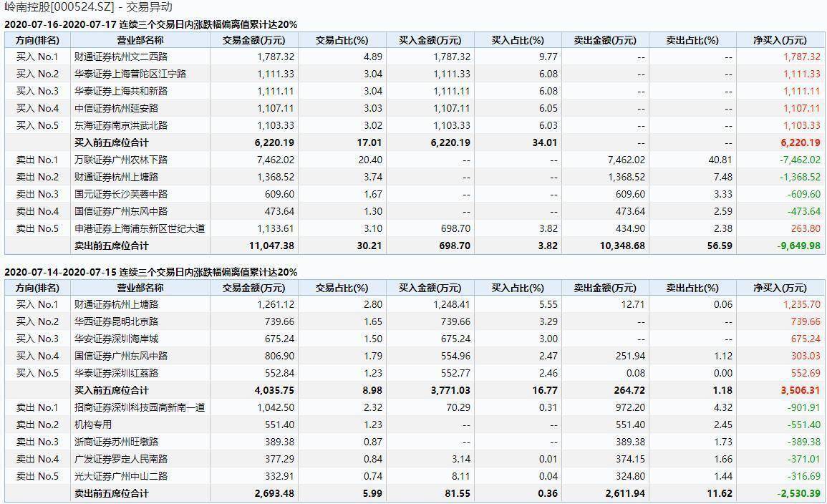
Task: Click 招商证券深圳科技园高新南一道 branch name
Action: 140,407
